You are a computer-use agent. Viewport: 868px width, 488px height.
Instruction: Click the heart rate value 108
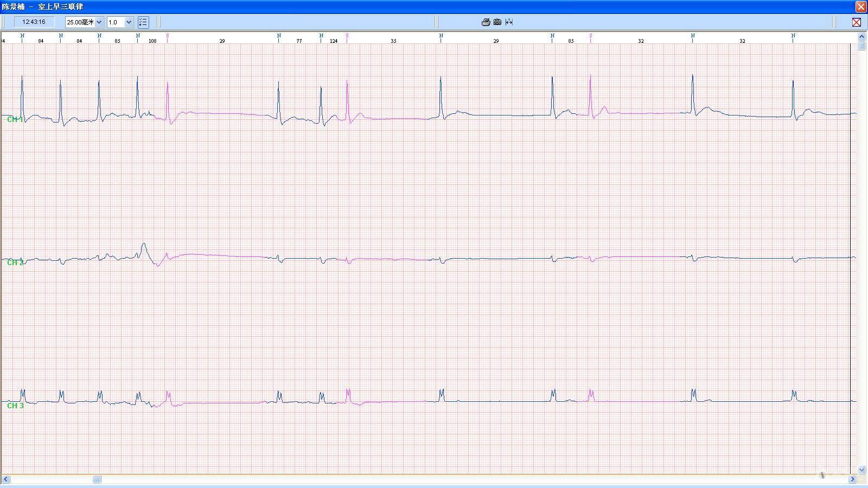click(x=152, y=41)
